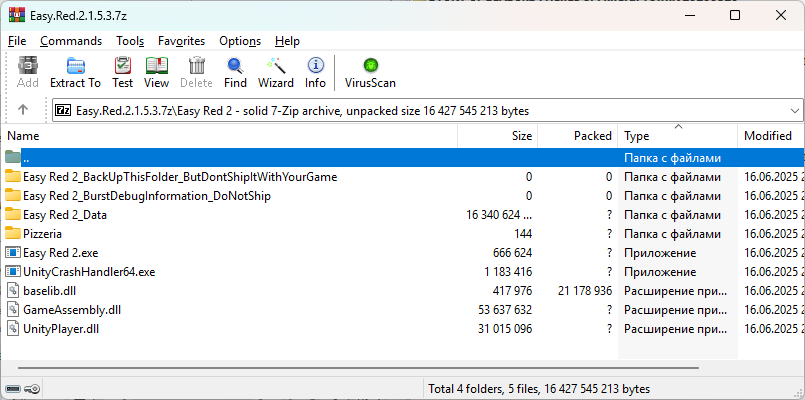
Task: Open the Commands menu
Action: coord(71,41)
